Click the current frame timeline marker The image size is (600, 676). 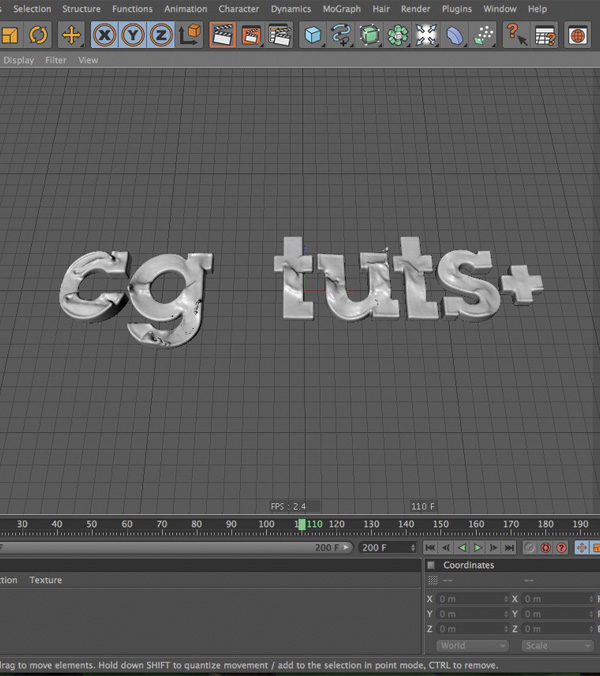(302, 525)
